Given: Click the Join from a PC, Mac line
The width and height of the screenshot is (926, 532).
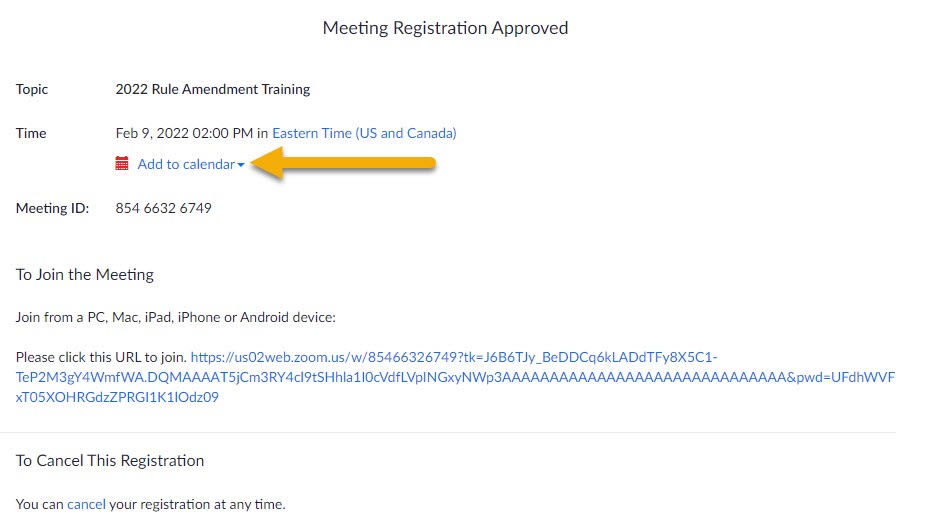Looking at the screenshot, I should (x=175, y=317).
